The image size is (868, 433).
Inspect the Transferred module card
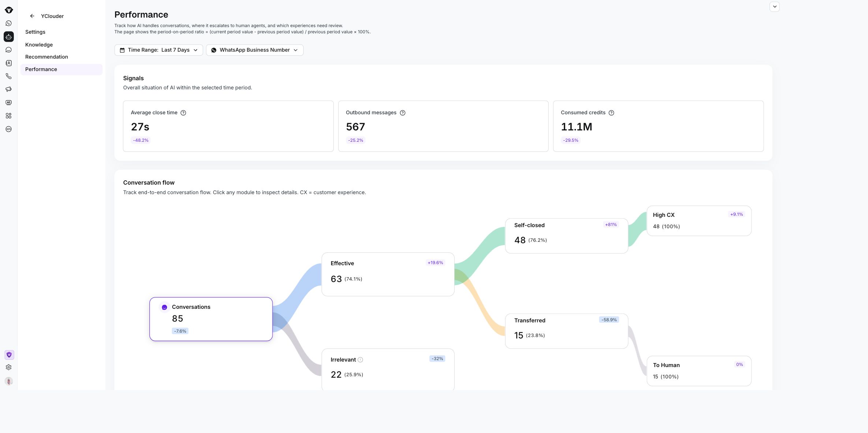pyautogui.click(x=567, y=331)
